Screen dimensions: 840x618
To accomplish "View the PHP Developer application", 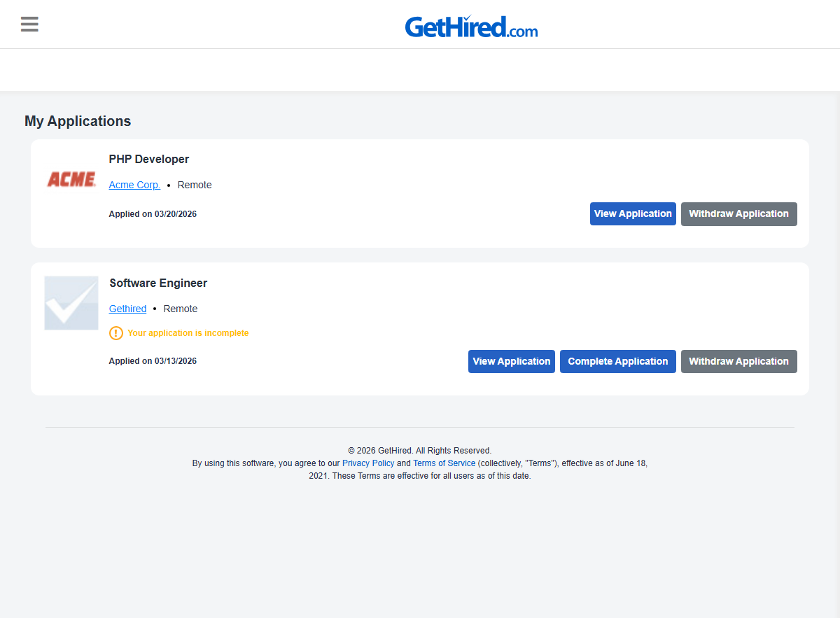I will click(633, 214).
